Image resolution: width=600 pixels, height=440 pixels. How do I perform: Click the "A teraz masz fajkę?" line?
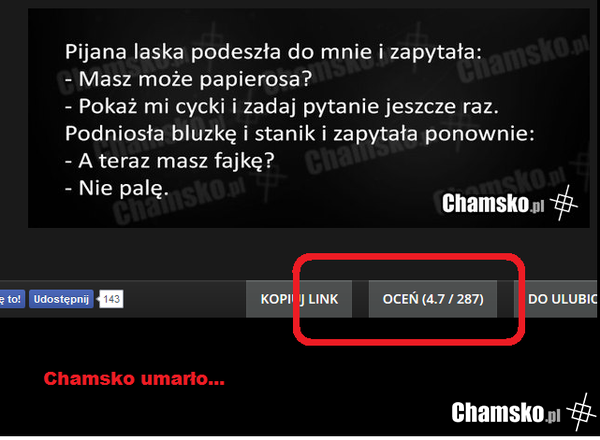pyautogui.click(x=170, y=161)
